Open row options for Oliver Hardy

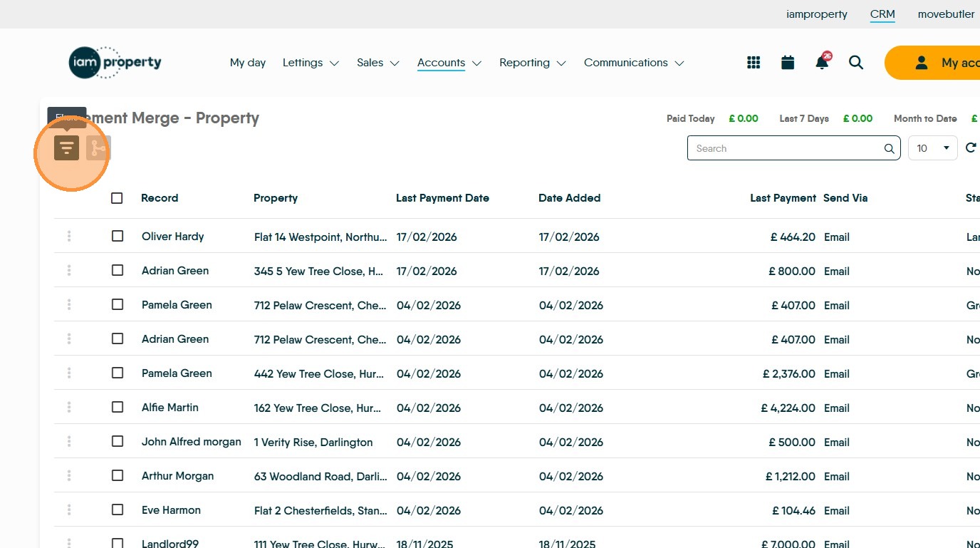(x=69, y=236)
